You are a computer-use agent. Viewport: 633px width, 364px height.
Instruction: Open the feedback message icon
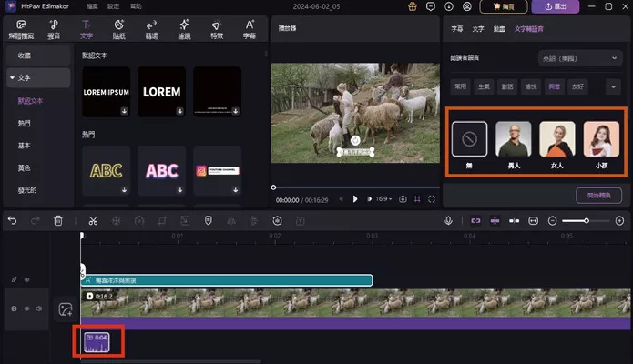click(431, 6)
